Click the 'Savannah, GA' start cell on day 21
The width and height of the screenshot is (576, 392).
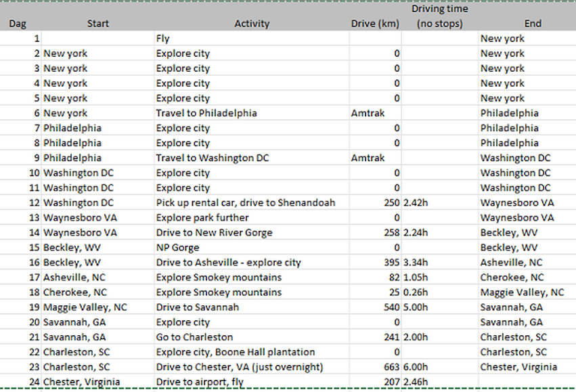click(x=97, y=337)
